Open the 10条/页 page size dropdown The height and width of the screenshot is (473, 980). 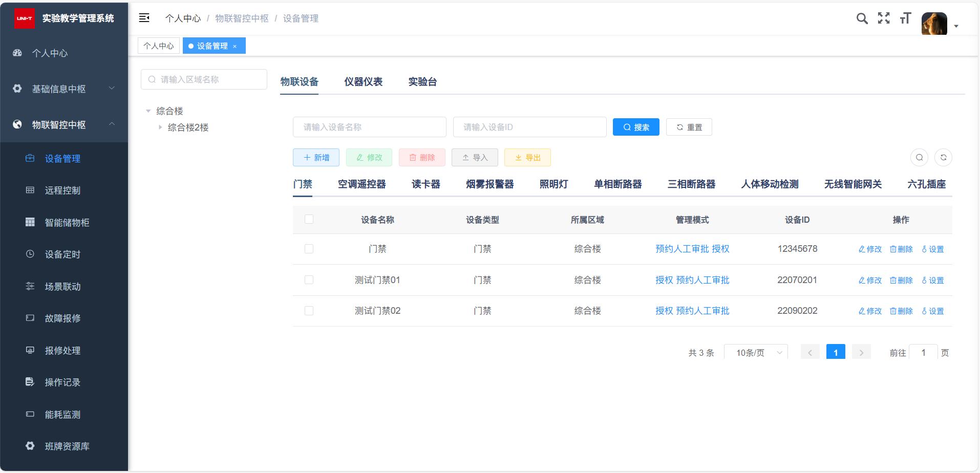pos(756,353)
